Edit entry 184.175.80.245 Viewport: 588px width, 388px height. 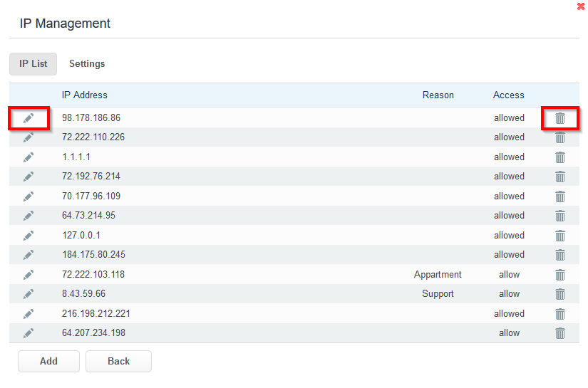coord(29,255)
